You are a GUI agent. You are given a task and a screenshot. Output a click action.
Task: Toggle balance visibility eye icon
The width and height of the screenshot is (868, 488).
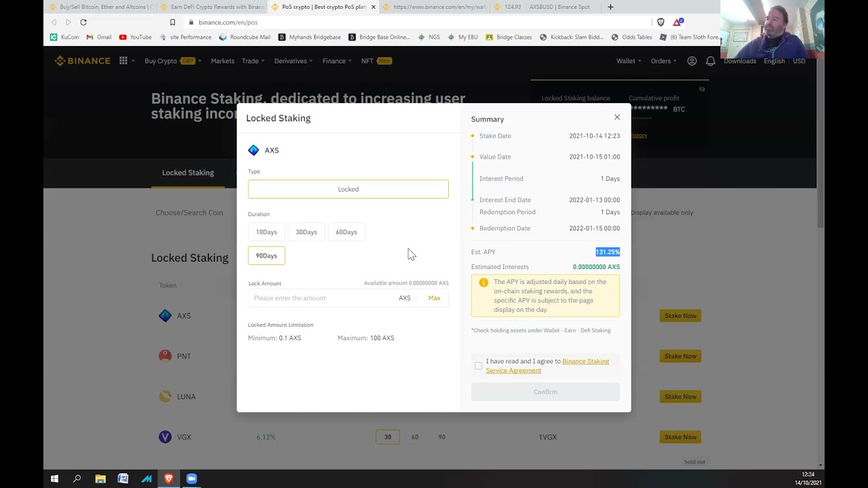click(x=702, y=89)
